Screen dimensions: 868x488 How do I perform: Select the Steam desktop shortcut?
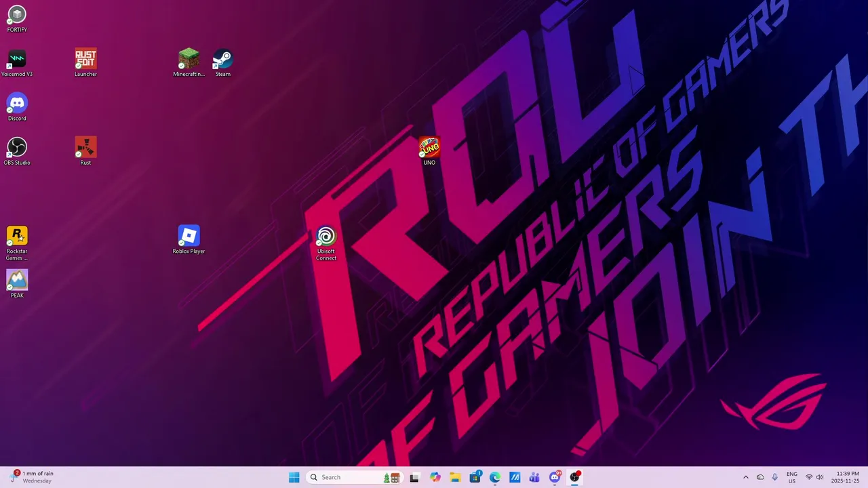click(222, 63)
